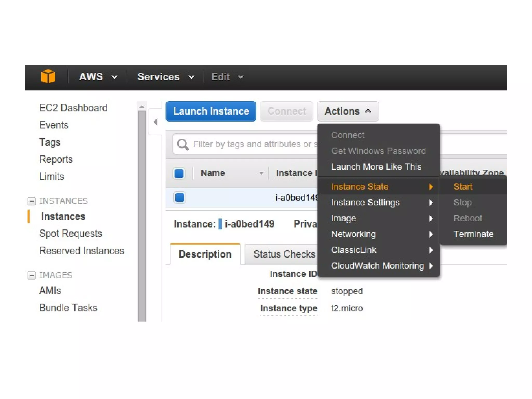Click the scrollbar up arrow in sidebar
Screen dimensions: 532x399
tap(142, 107)
